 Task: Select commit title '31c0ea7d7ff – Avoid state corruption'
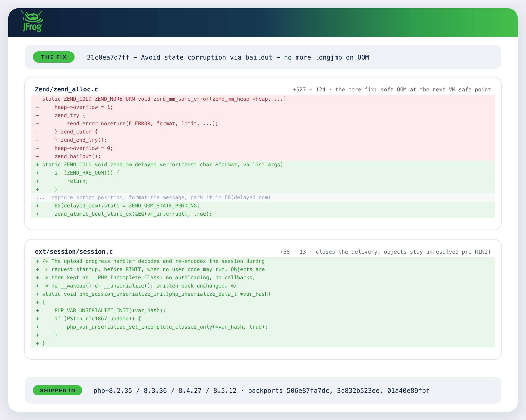(156, 57)
